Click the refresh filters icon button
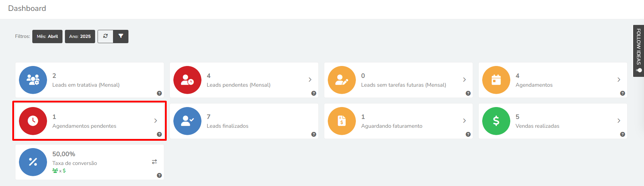The image size is (644, 186). point(105,36)
